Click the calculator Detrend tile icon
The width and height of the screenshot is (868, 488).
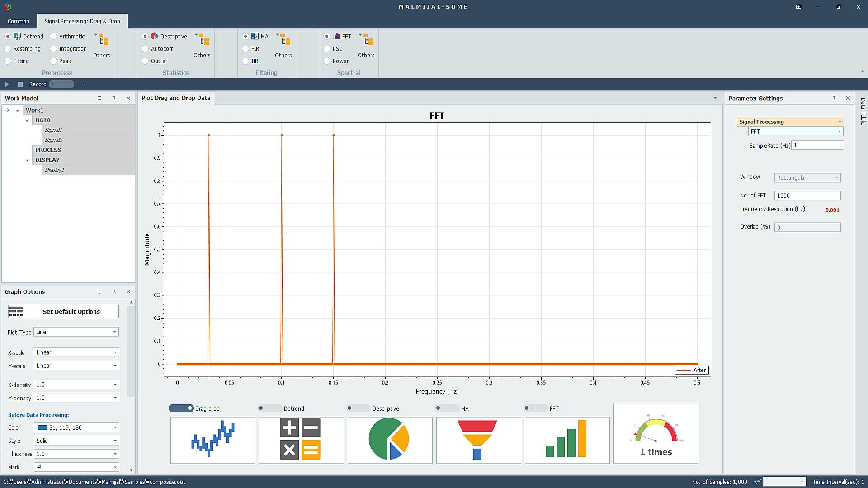pyautogui.click(x=301, y=440)
